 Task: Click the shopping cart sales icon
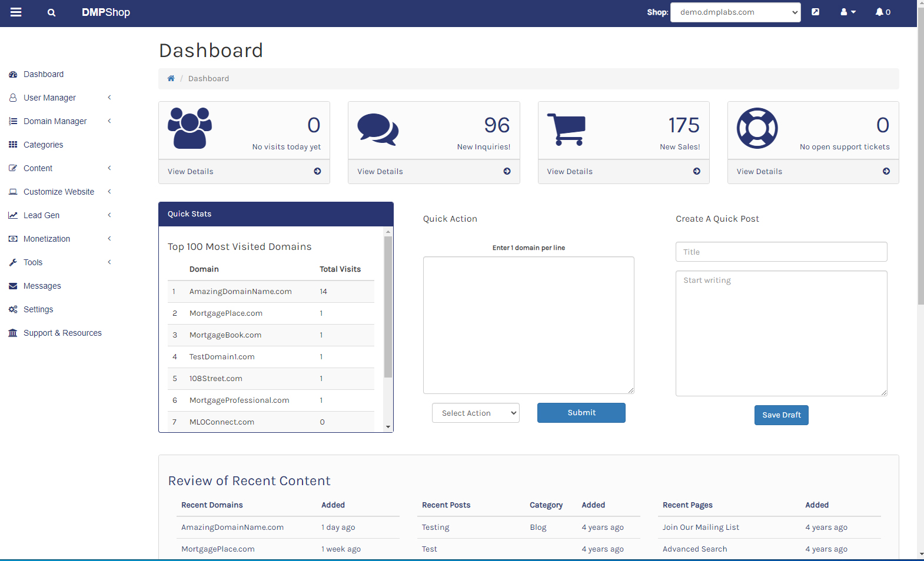tap(566, 129)
